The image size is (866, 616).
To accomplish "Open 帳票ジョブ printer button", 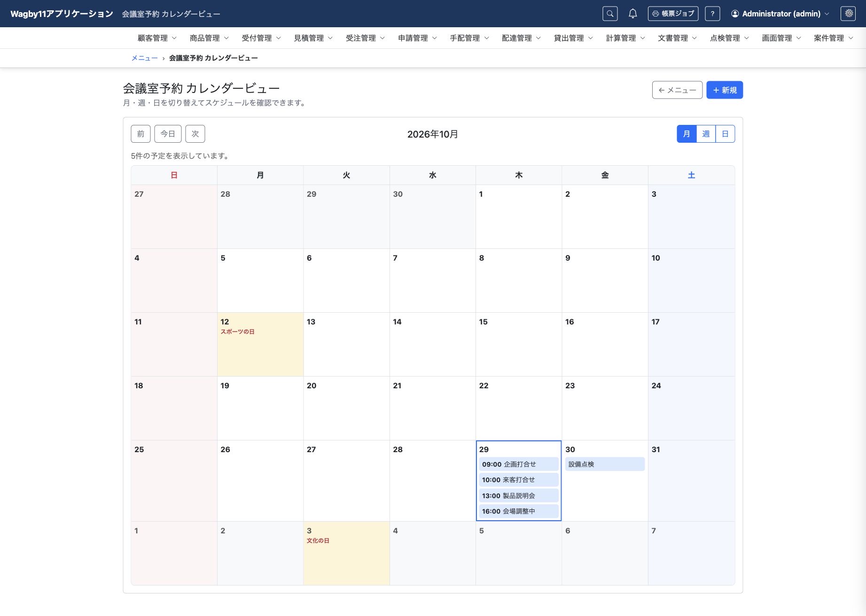I will click(x=673, y=14).
